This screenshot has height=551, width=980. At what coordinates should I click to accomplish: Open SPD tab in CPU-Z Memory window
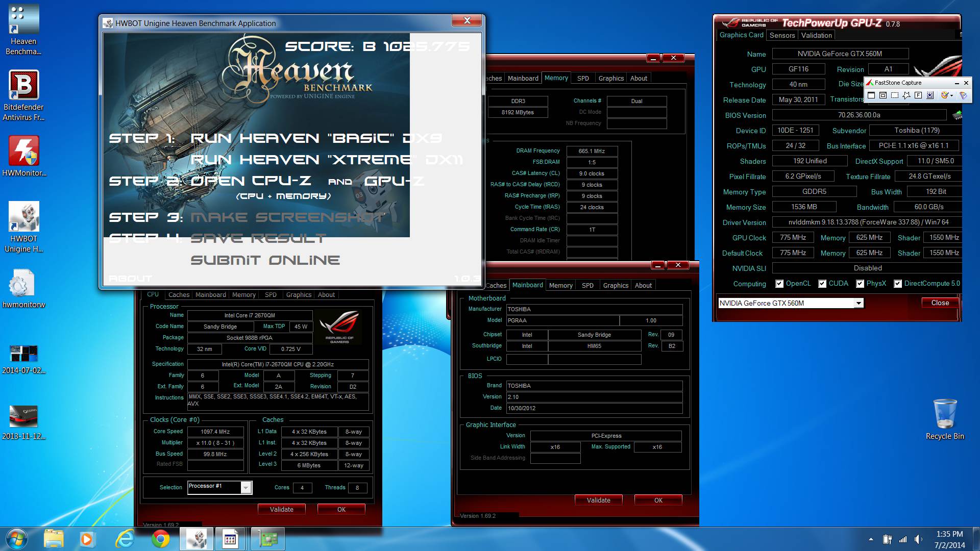point(583,78)
